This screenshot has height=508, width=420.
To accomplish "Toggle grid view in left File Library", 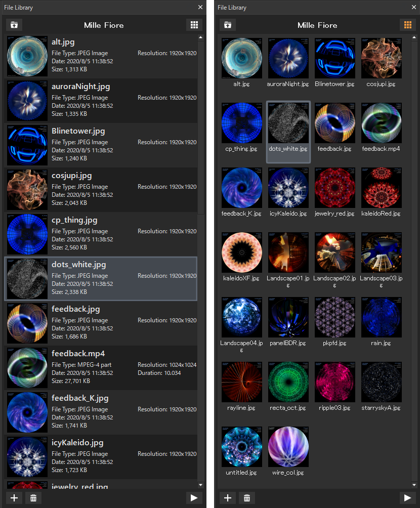I will [194, 25].
